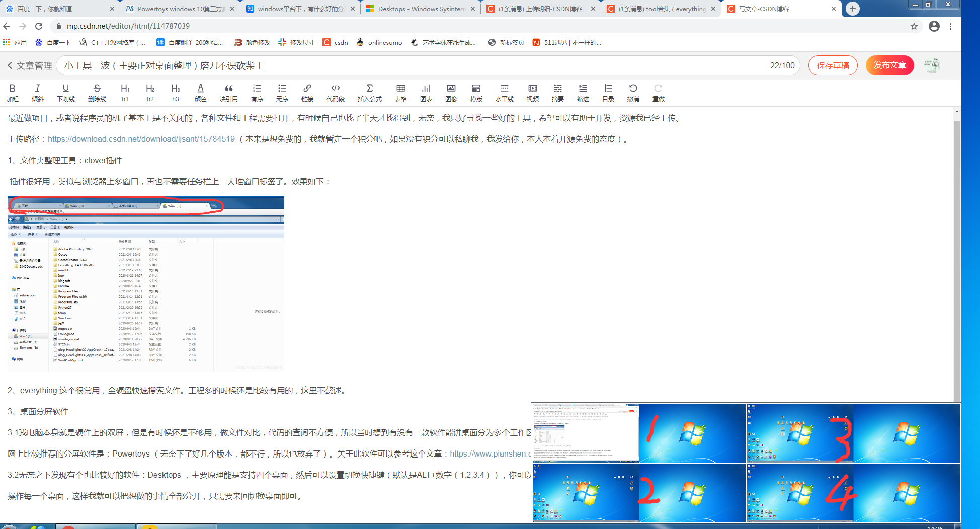Set heading level h2
Screen dimensions: 980x529
pyautogui.click(x=150, y=93)
